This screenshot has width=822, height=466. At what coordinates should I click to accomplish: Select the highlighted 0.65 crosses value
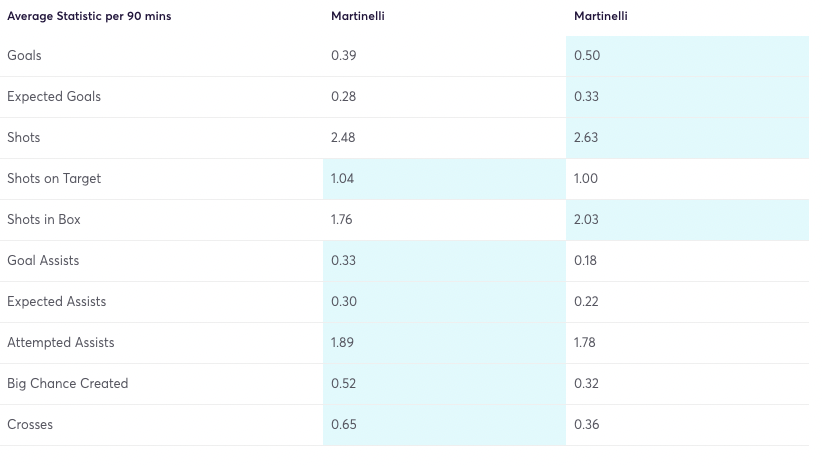(343, 425)
